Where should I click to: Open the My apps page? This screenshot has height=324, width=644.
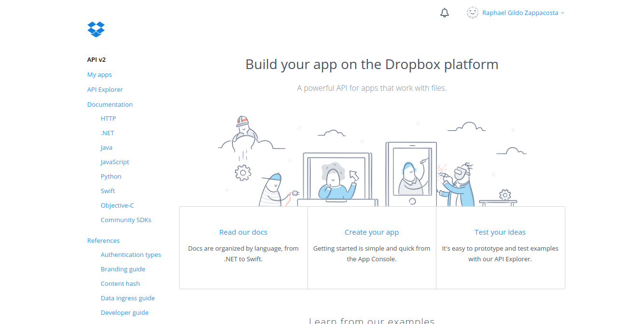(99, 75)
